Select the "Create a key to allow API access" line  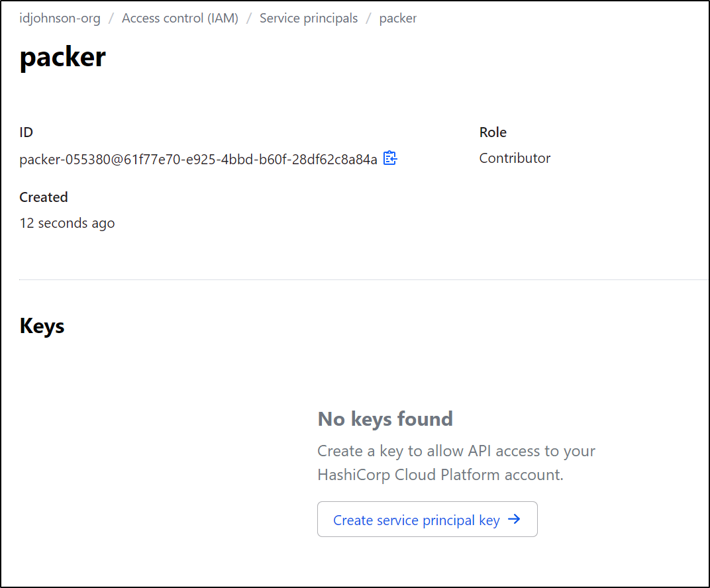click(456, 451)
